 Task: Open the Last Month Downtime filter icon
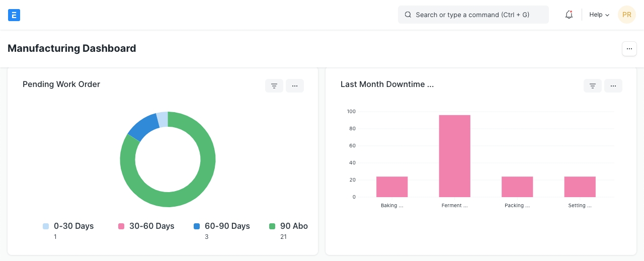click(593, 86)
